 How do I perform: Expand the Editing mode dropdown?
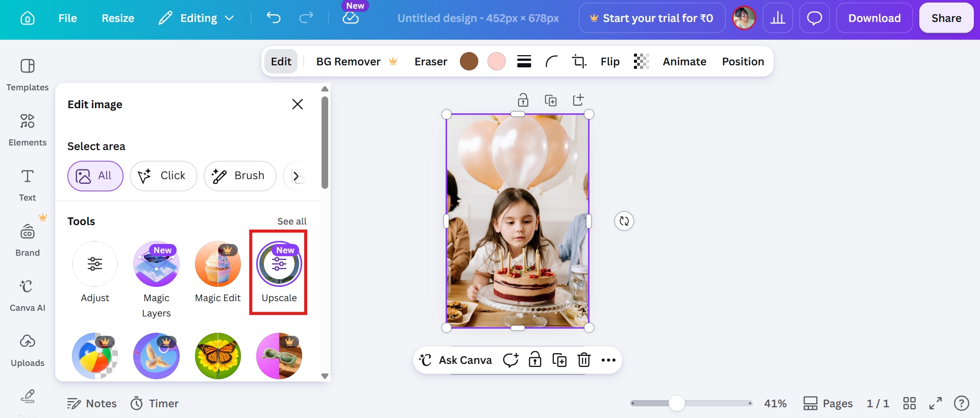[x=197, y=18]
